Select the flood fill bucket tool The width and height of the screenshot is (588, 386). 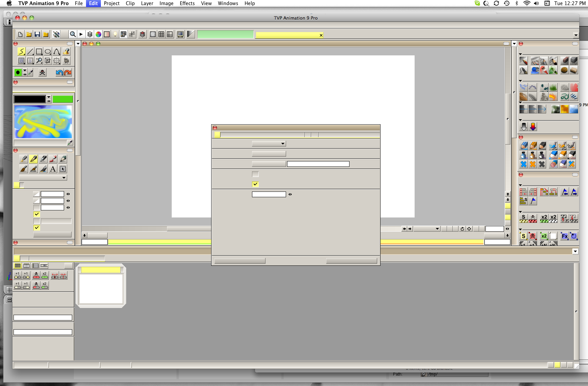click(66, 51)
